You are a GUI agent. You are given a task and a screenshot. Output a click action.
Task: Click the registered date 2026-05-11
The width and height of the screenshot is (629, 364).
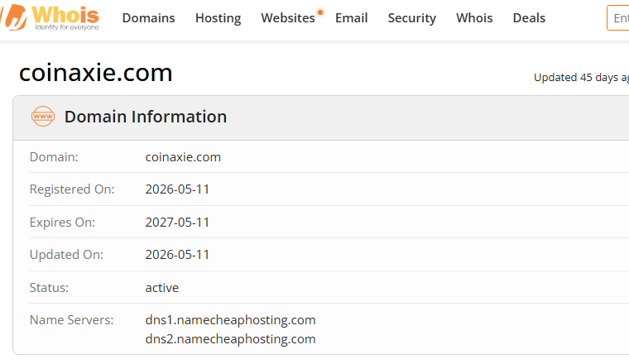click(x=177, y=189)
